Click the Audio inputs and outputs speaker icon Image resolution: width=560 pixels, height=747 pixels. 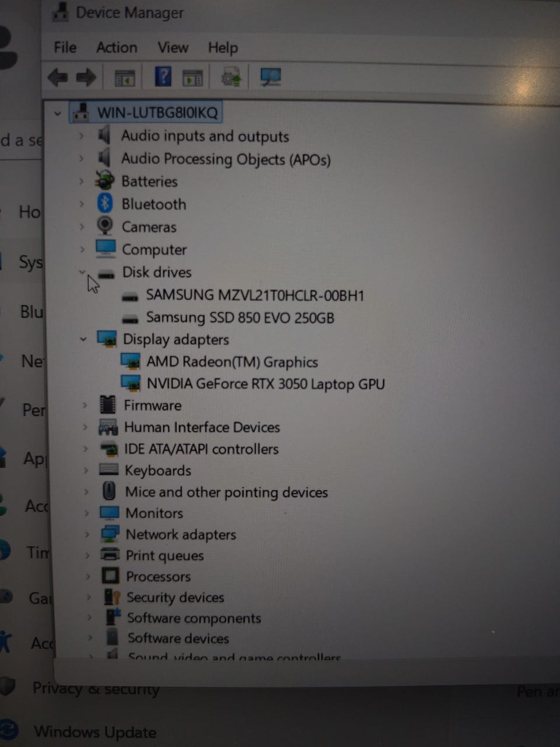point(104,135)
